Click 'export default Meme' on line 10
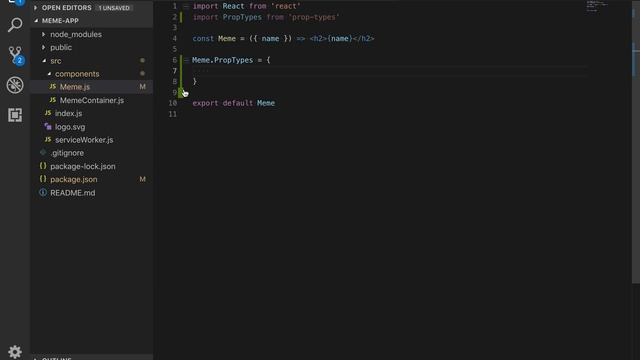Screen dimensions: 640x360 click(233, 103)
